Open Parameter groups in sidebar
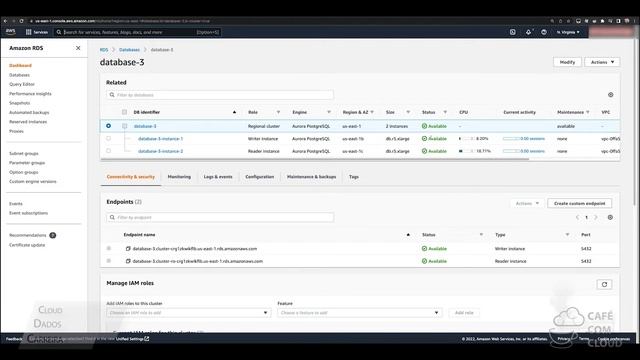Image resolution: width=640 pixels, height=360 pixels. tap(27, 162)
